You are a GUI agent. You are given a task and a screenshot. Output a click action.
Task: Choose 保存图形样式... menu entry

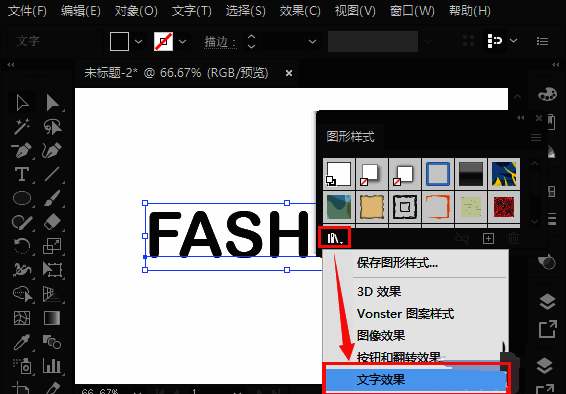click(397, 263)
